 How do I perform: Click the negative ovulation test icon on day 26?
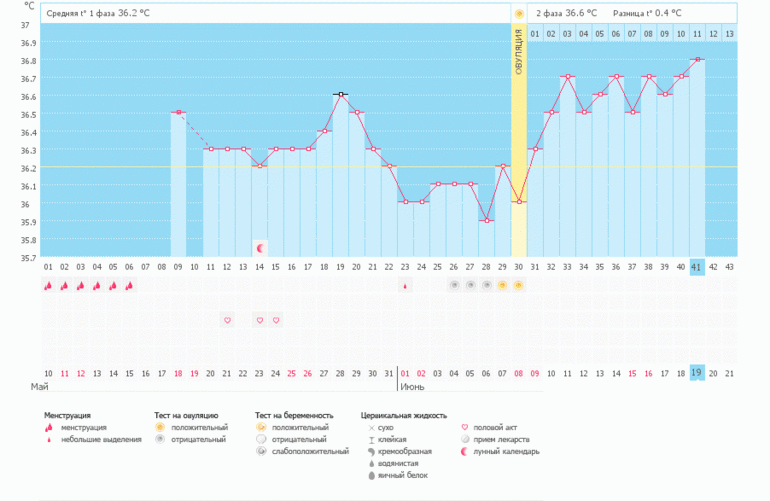(454, 285)
